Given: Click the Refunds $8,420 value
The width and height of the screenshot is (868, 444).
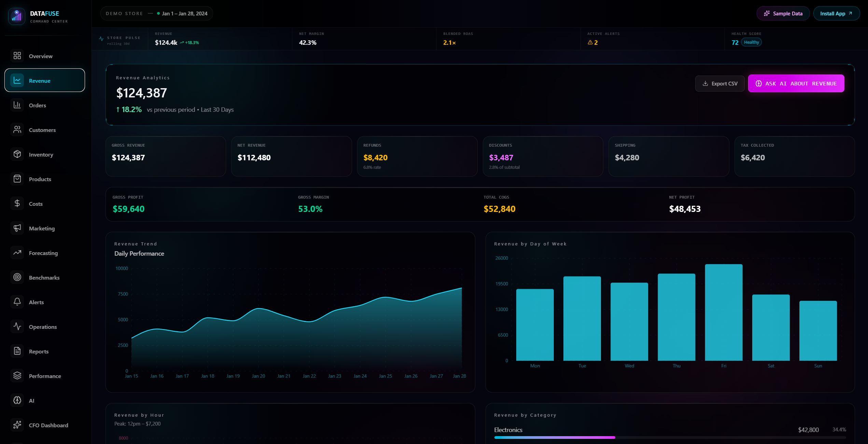Looking at the screenshot, I should 375,158.
